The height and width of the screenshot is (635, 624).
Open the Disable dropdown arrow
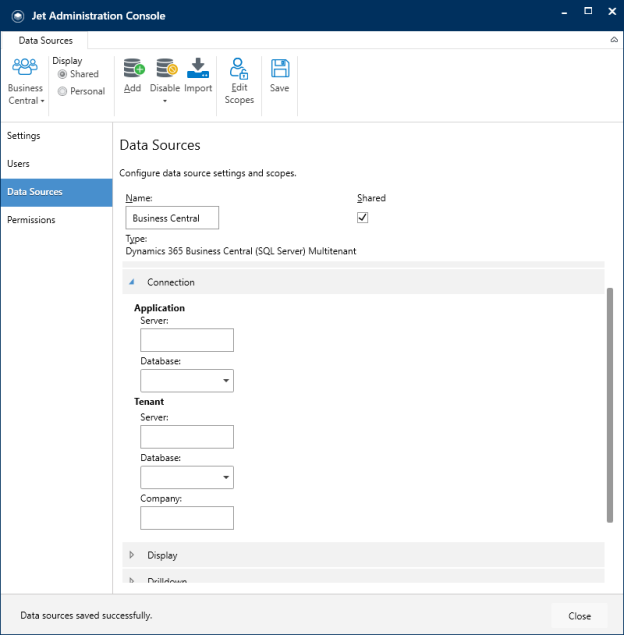click(x=165, y=101)
